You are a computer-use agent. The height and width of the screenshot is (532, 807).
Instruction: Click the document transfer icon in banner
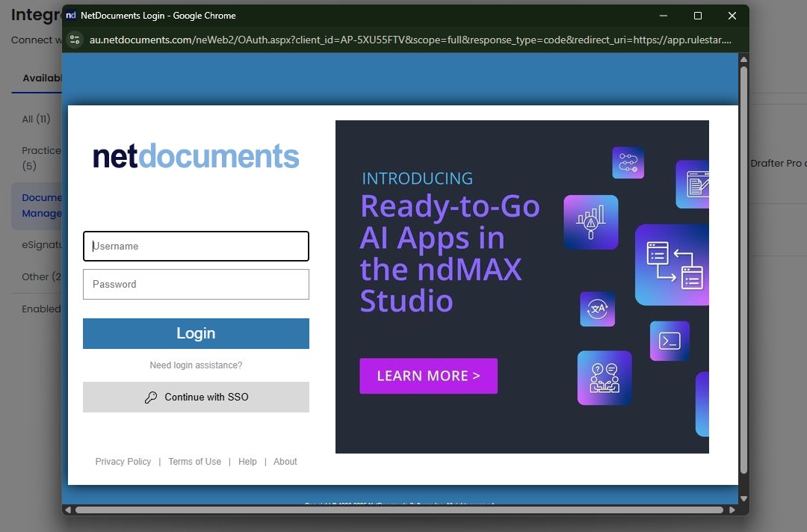pyautogui.click(x=672, y=265)
